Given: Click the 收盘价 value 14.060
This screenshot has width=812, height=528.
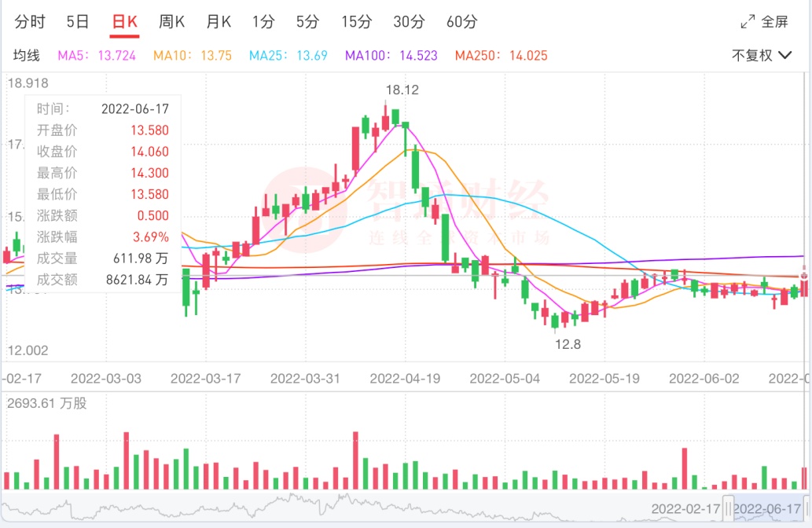Looking at the screenshot, I should coord(149,152).
